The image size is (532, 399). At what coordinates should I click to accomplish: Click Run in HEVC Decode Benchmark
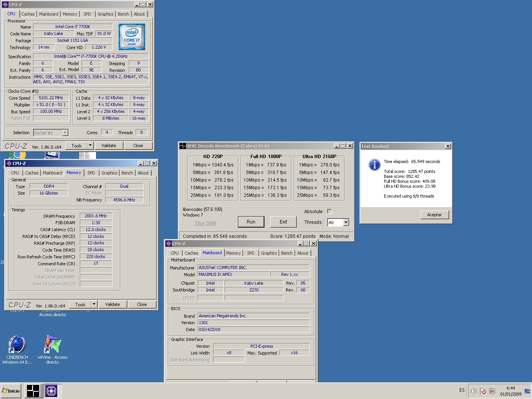click(x=251, y=222)
